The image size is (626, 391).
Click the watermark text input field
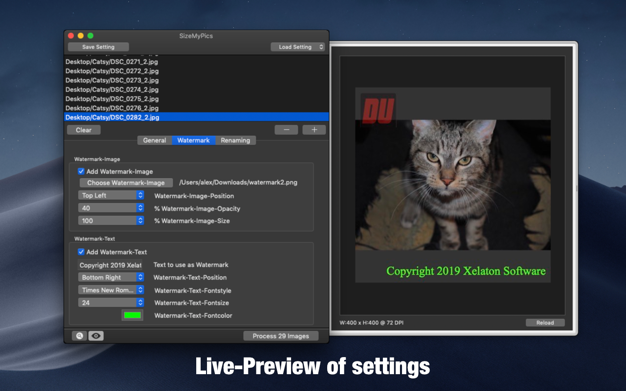tap(110, 265)
